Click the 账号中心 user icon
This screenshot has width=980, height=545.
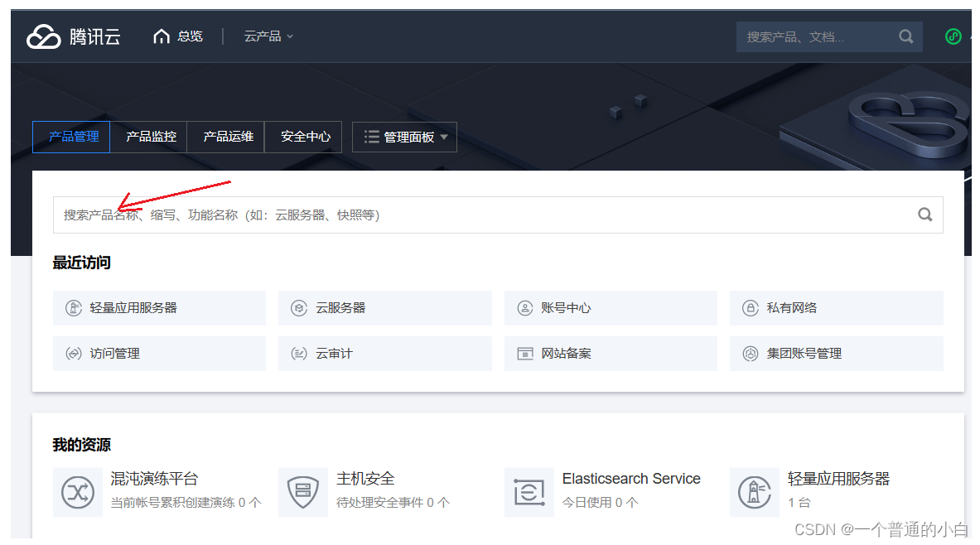pyautogui.click(x=525, y=308)
